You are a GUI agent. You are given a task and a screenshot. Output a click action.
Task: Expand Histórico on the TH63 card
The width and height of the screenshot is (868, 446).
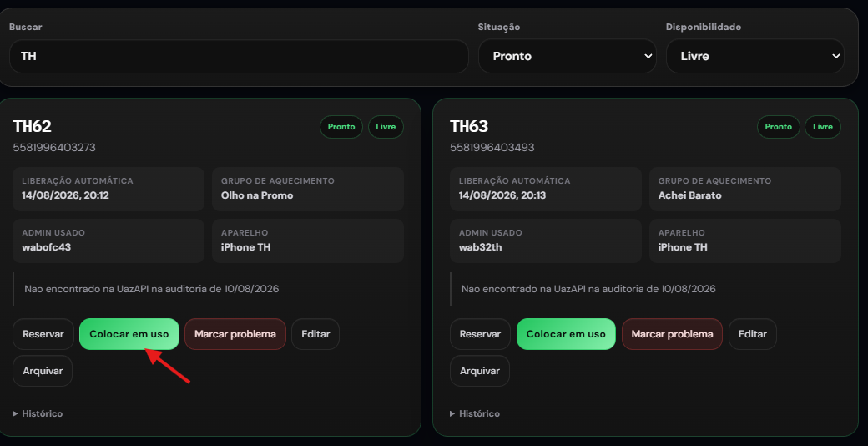click(475, 414)
